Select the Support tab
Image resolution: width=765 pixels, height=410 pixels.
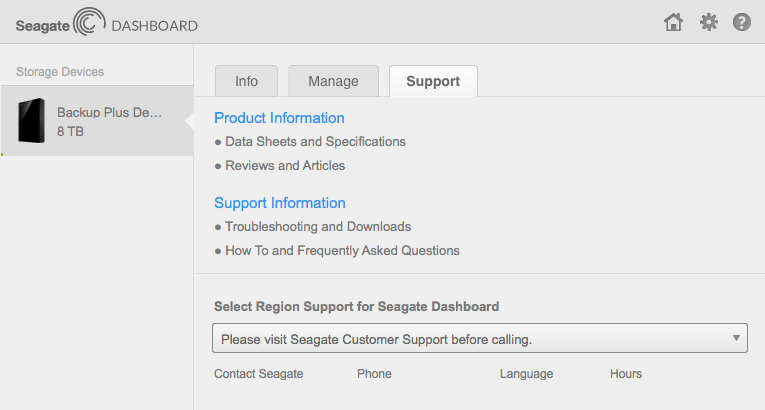[433, 81]
